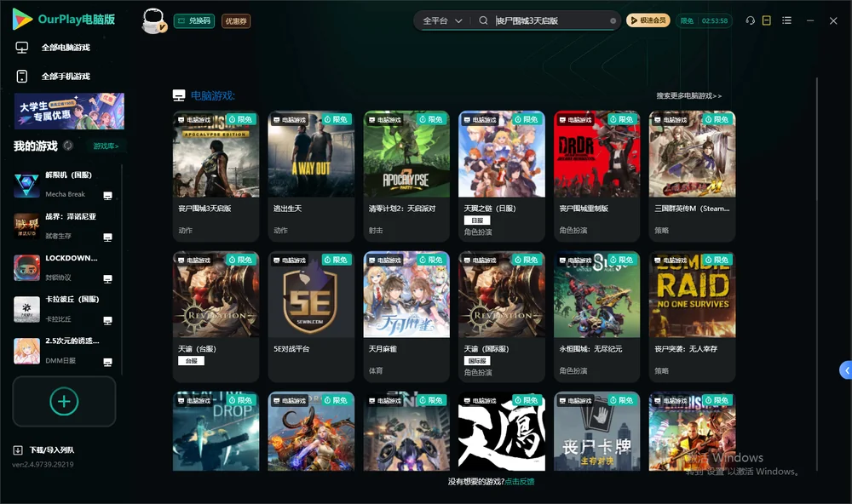
Task: Expand the blue side panel arrow
Action: (x=846, y=370)
